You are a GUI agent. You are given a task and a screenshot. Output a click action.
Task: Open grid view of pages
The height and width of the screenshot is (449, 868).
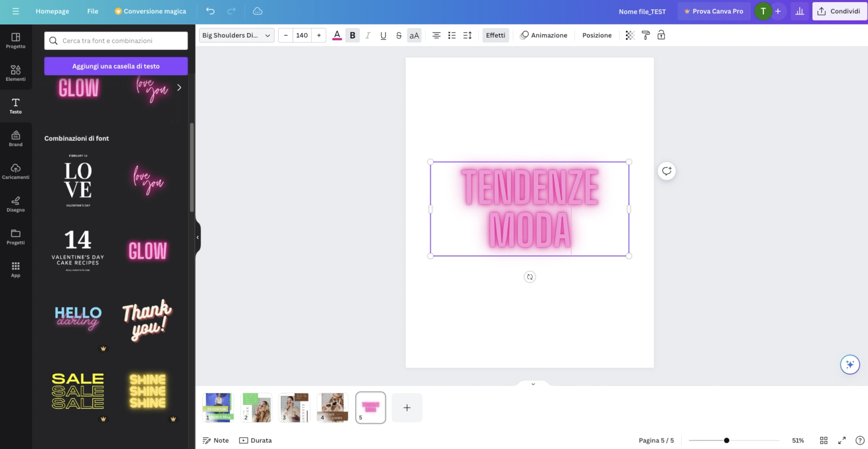point(823,440)
